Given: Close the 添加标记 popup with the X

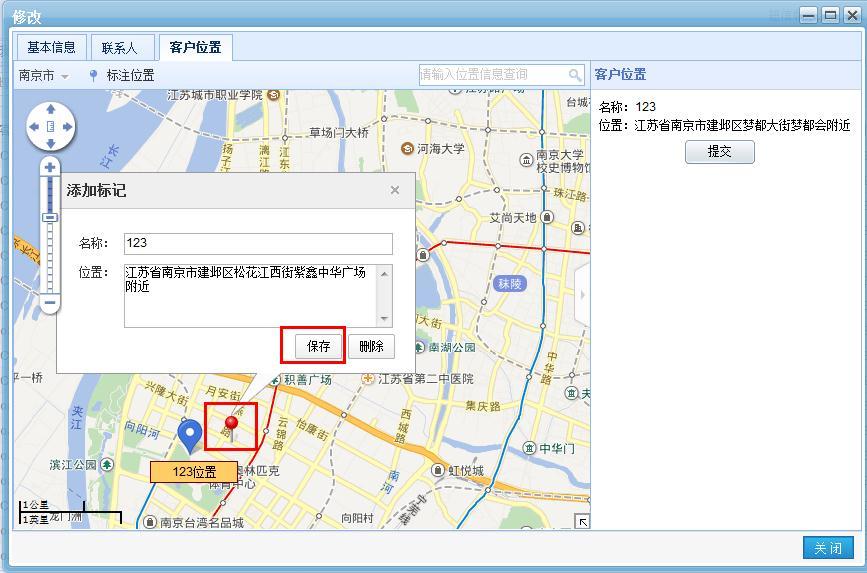Looking at the screenshot, I should [394, 190].
